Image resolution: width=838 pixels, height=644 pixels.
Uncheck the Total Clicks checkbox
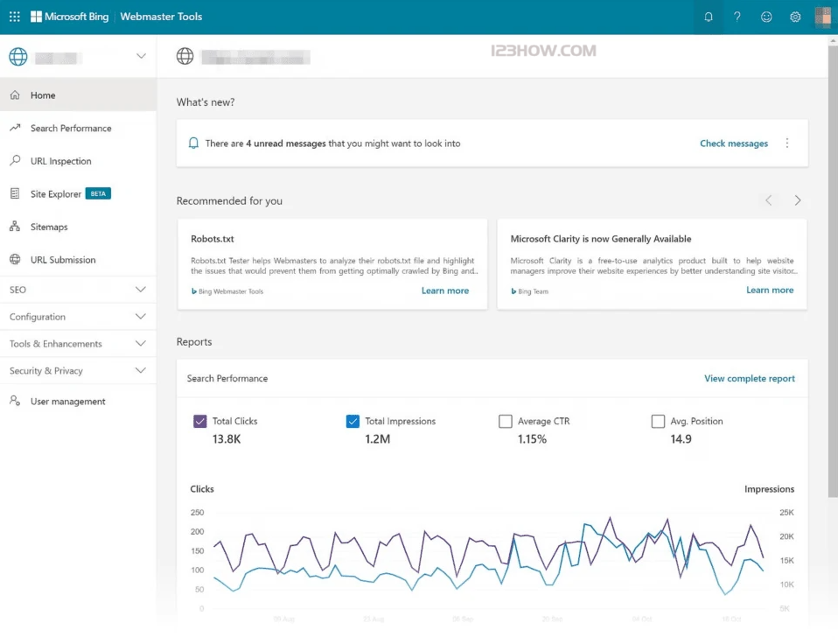click(x=200, y=422)
